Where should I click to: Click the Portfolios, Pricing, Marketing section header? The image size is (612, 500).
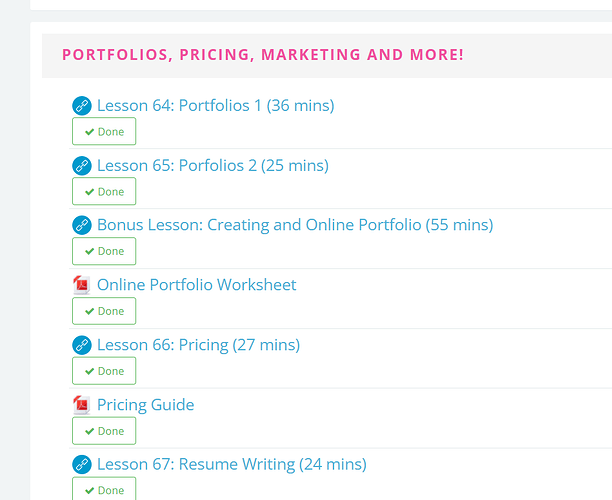point(263,54)
